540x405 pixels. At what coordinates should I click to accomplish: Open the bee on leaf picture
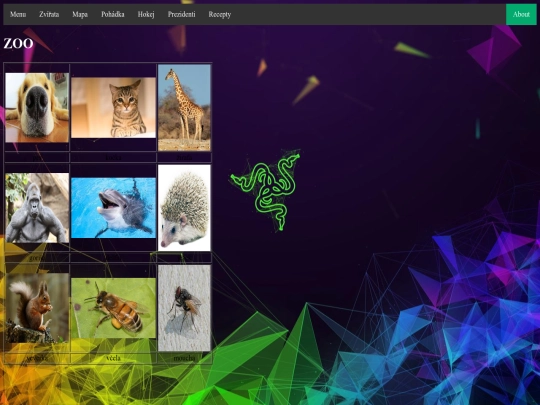[113, 308]
